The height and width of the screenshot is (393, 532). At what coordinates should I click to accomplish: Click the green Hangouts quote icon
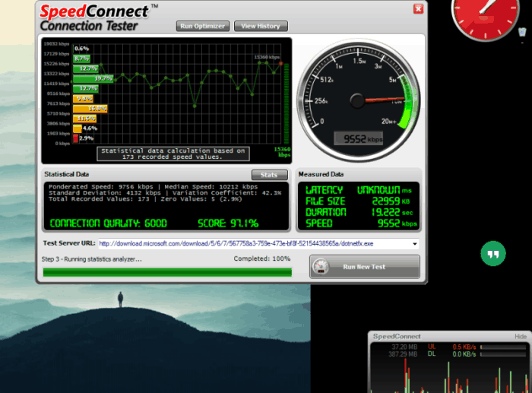493,254
